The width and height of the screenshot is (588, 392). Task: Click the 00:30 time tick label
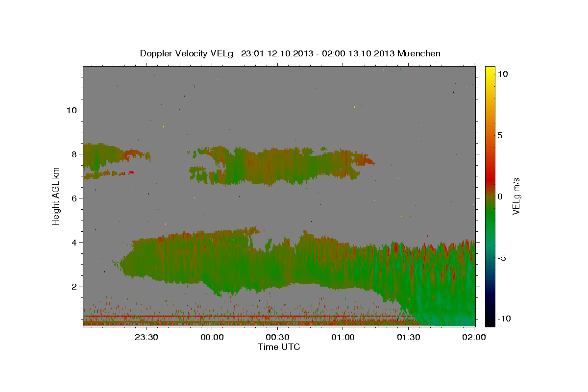coord(277,337)
